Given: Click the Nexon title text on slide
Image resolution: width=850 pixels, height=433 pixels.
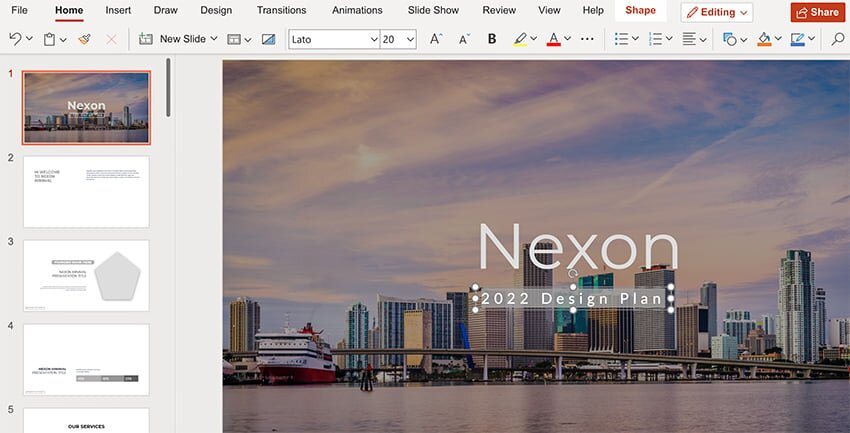Looking at the screenshot, I should (578, 247).
